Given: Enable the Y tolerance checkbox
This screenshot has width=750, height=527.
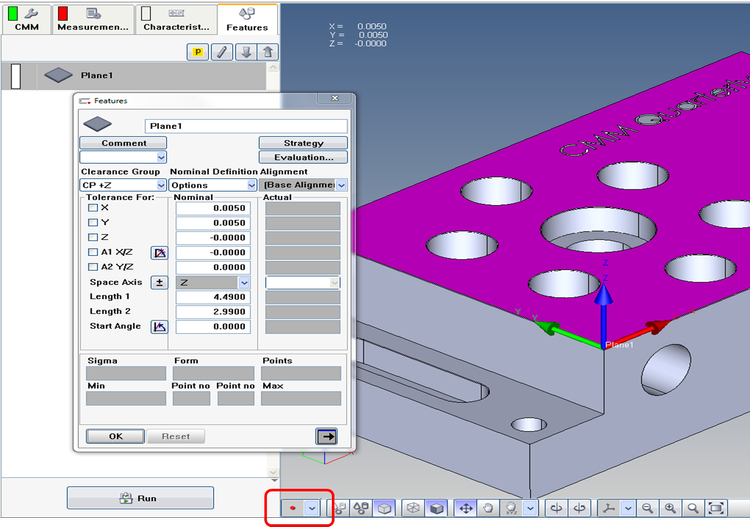Looking at the screenshot, I should [93, 222].
